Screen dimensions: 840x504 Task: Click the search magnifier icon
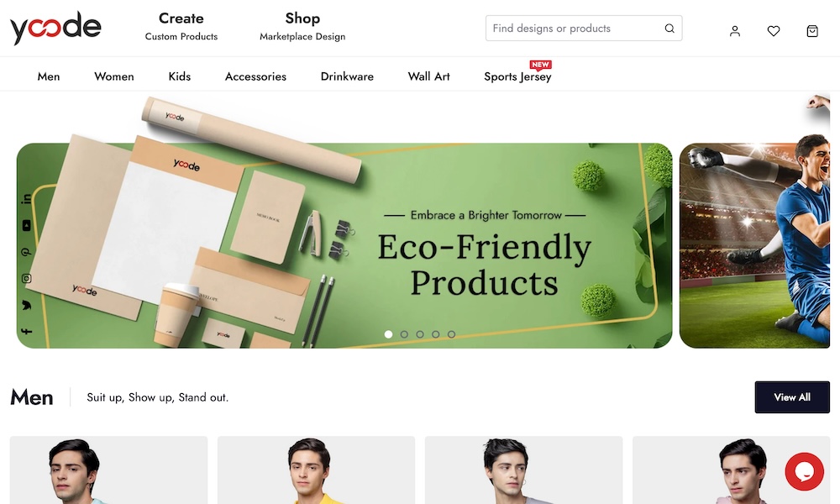click(x=669, y=29)
